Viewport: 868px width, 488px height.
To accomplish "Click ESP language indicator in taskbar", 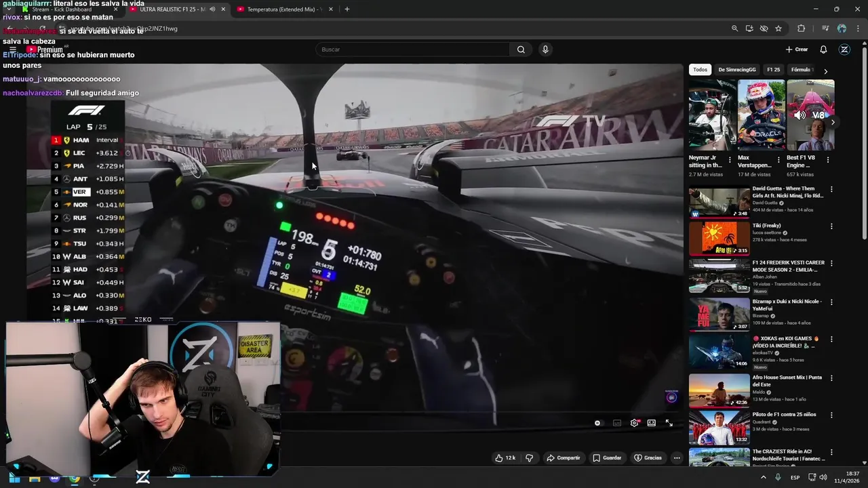I will pyautogui.click(x=795, y=478).
